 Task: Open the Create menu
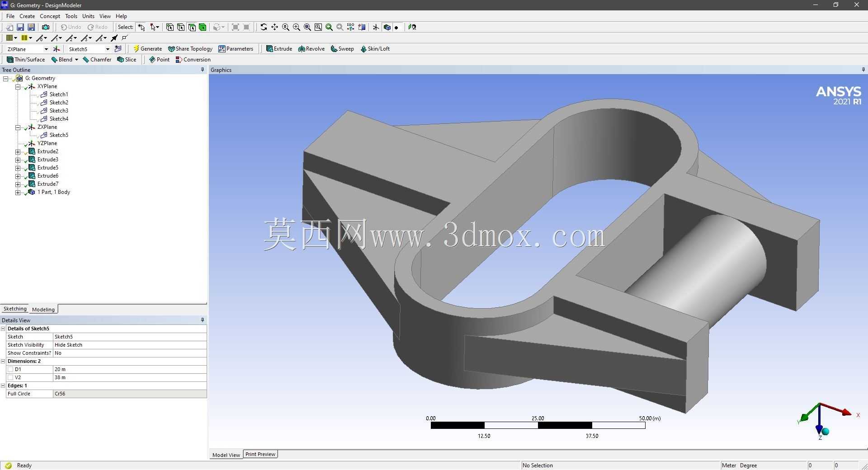click(x=27, y=16)
